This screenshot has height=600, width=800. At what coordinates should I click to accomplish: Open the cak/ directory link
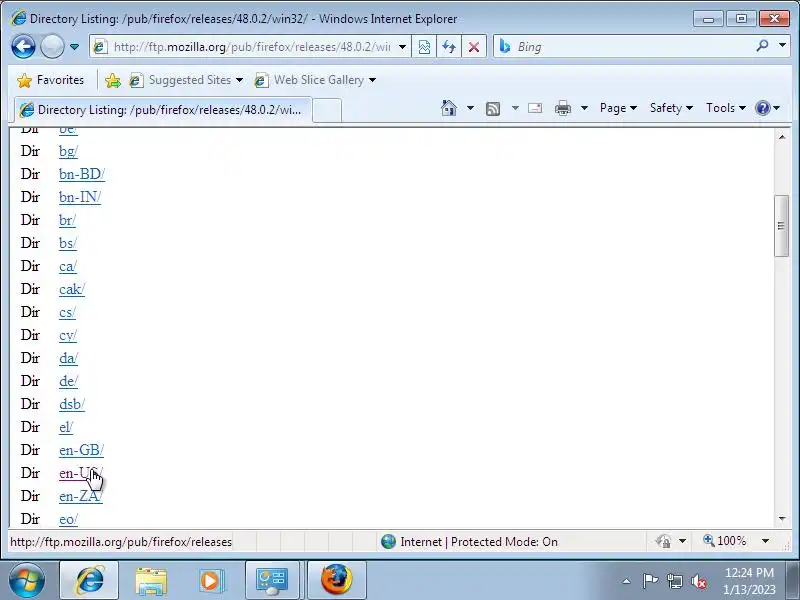[x=72, y=289]
